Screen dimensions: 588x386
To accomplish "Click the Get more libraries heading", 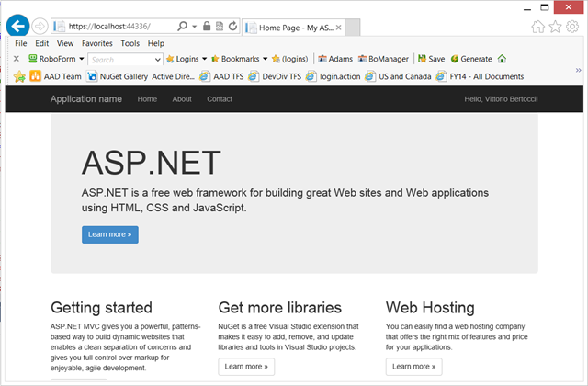I will [x=279, y=308].
